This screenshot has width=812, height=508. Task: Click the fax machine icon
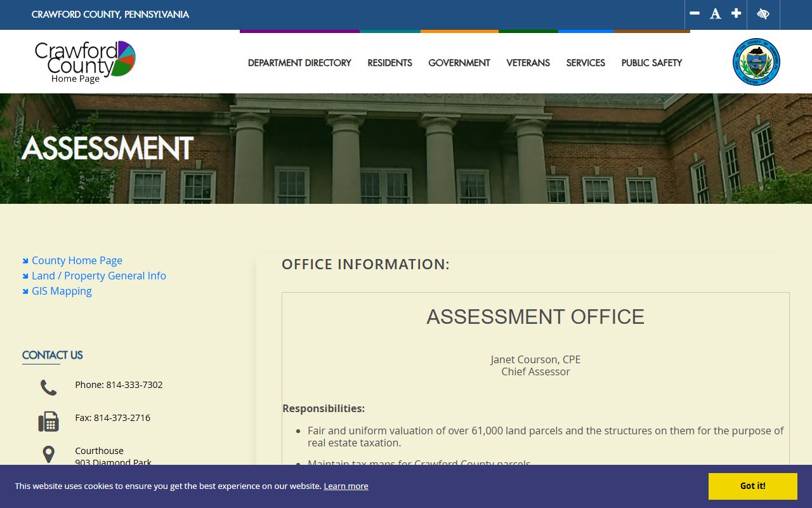click(x=48, y=422)
